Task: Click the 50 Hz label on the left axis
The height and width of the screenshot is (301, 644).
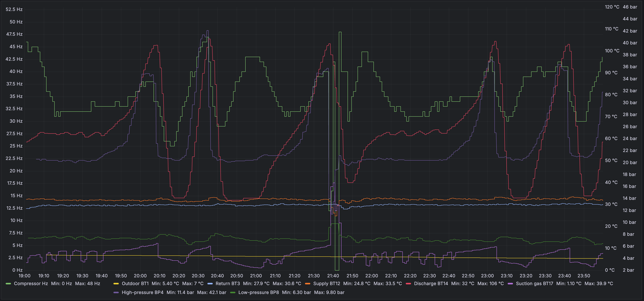Action: point(16,22)
